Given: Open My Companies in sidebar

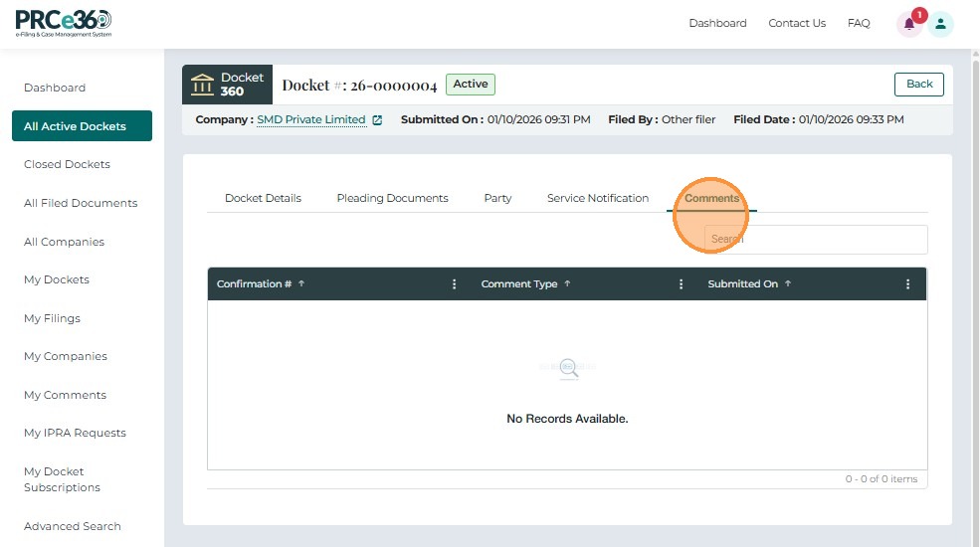Looking at the screenshot, I should pos(66,356).
